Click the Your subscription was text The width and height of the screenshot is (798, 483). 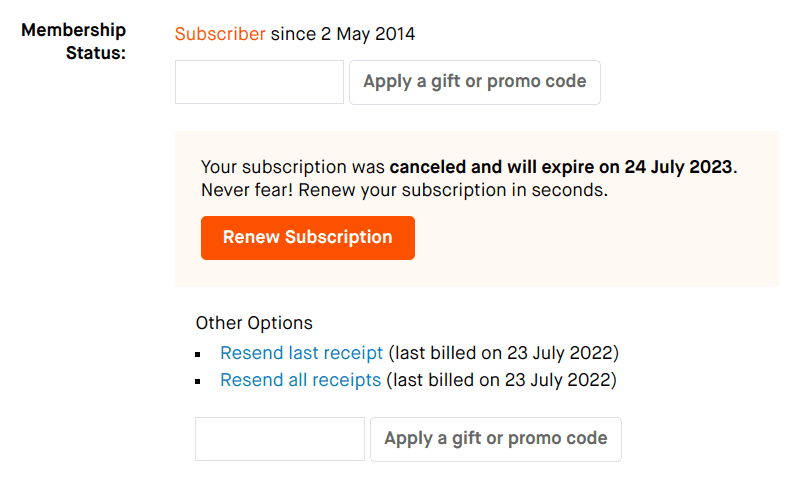point(293,167)
